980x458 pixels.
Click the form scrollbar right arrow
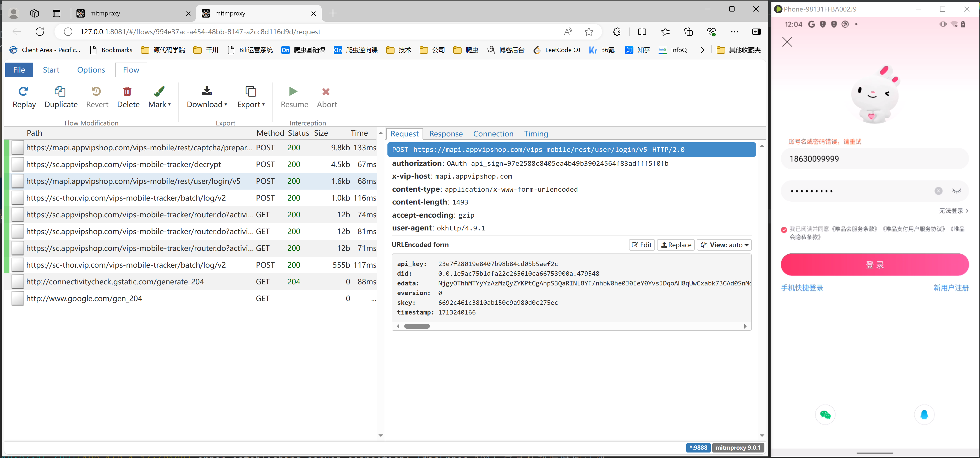(x=745, y=326)
